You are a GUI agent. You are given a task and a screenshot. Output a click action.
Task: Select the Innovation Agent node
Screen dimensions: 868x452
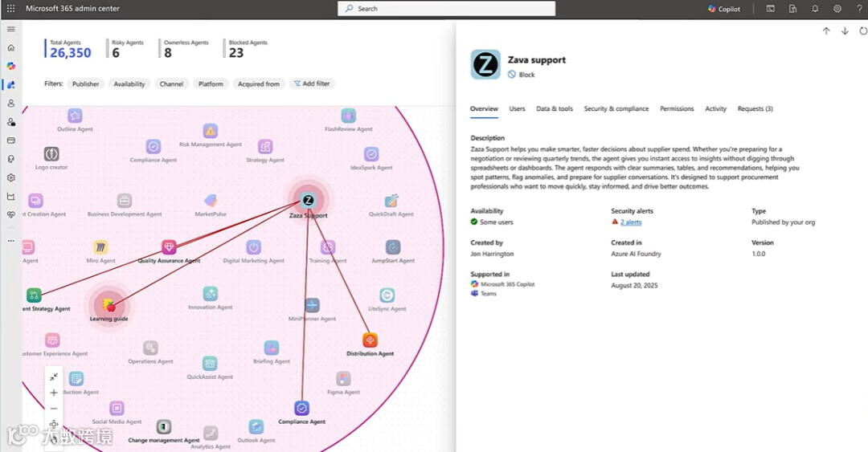click(x=210, y=294)
